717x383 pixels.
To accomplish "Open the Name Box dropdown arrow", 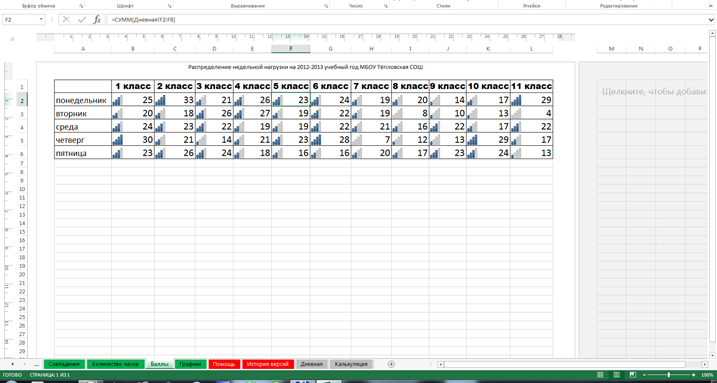I will [41, 20].
